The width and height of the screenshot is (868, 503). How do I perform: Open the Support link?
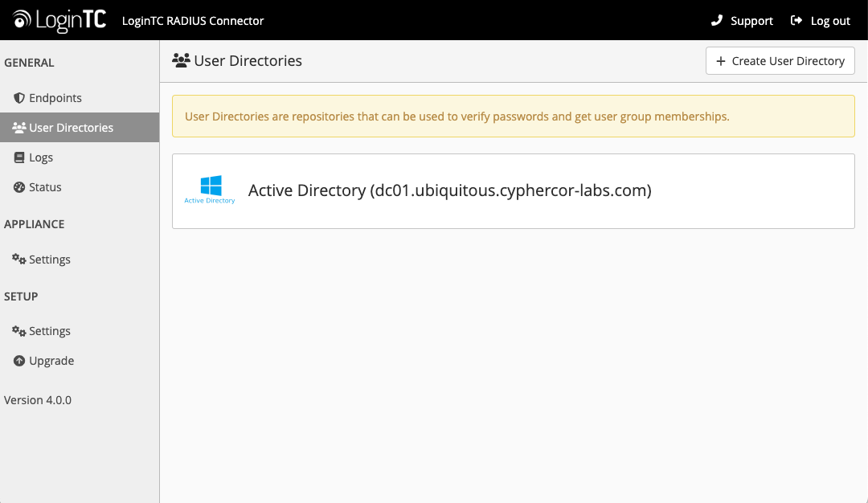(751, 21)
